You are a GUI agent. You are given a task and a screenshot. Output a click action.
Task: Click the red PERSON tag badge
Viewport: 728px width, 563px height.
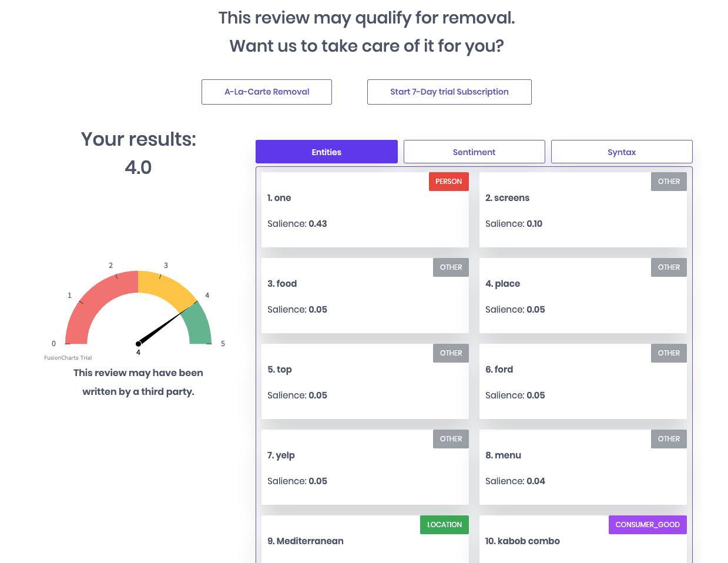448,182
